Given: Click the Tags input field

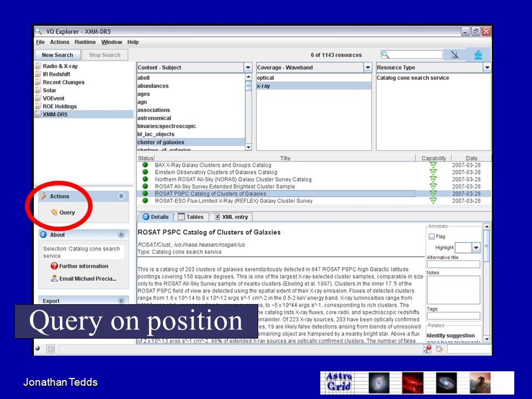Looking at the screenshot, I should tap(453, 316).
